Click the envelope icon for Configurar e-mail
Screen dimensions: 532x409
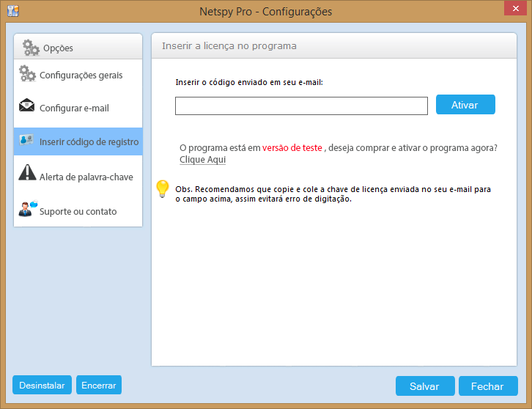pyautogui.click(x=27, y=106)
